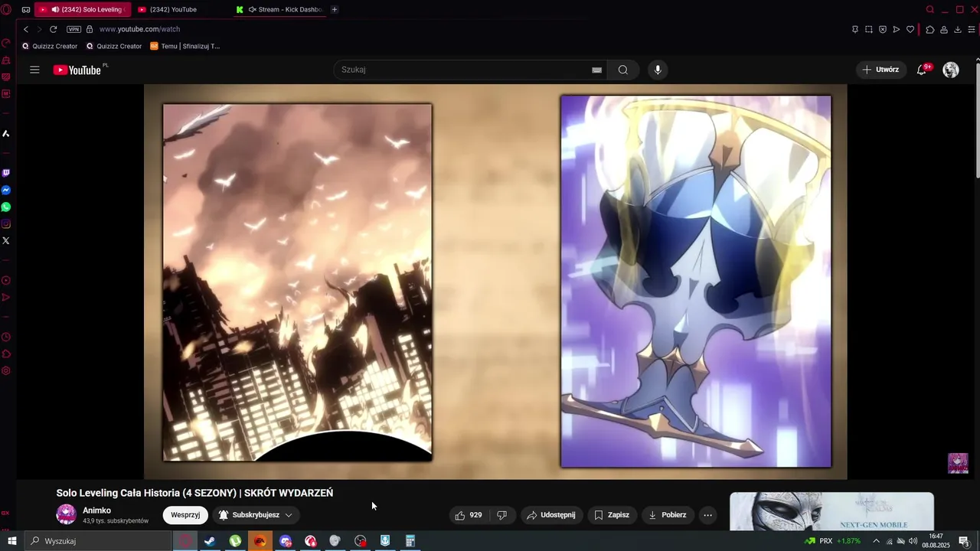The width and height of the screenshot is (980, 551).
Task: Open the on-screen keyboard in search
Action: (597, 70)
